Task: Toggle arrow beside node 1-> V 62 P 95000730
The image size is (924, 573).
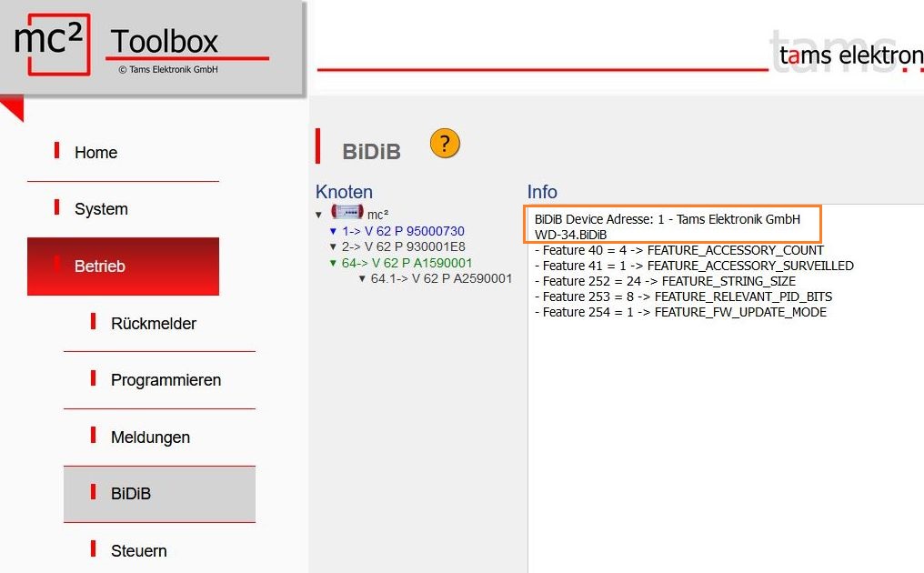Action: tap(333, 232)
